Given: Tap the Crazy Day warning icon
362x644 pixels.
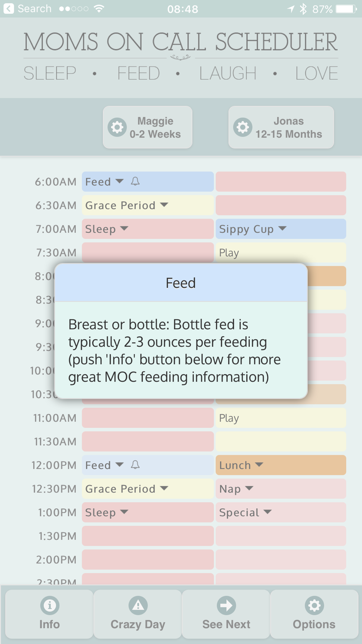Looking at the screenshot, I should (138, 605).
